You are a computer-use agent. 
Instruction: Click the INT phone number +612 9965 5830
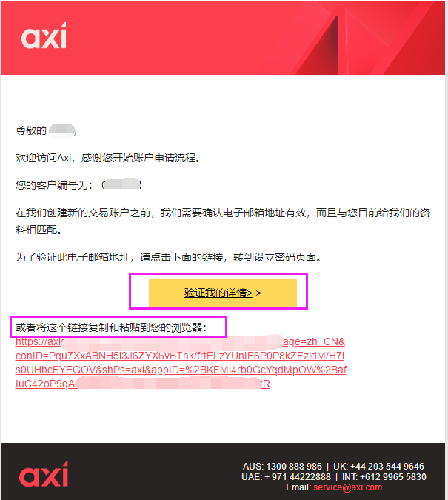[393, 477]
